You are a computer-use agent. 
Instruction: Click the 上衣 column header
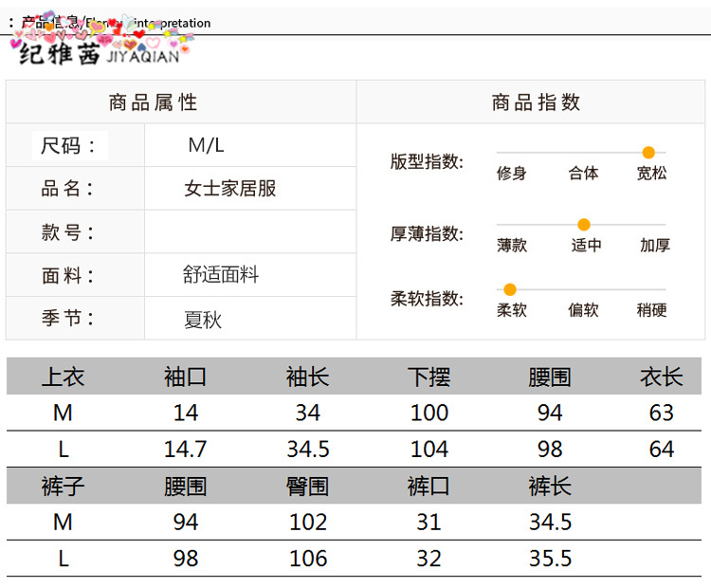click(63, 377)
